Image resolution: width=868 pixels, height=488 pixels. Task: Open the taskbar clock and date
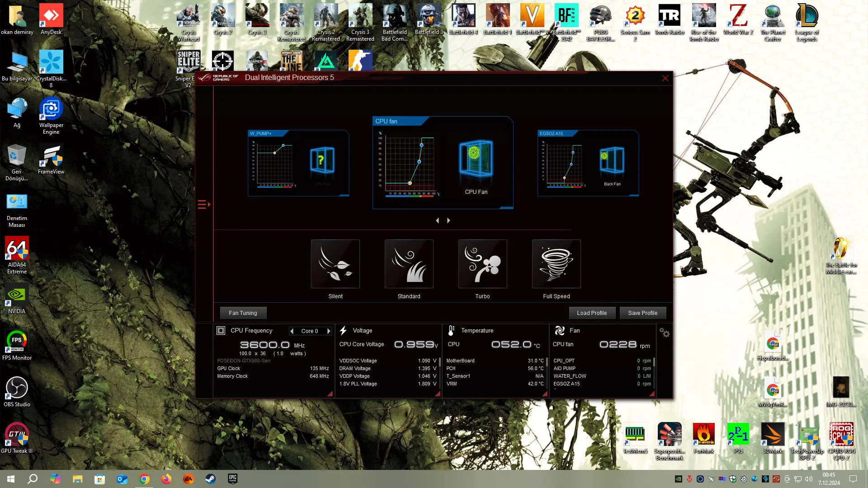pyautogui.click(x=829, y=479)
